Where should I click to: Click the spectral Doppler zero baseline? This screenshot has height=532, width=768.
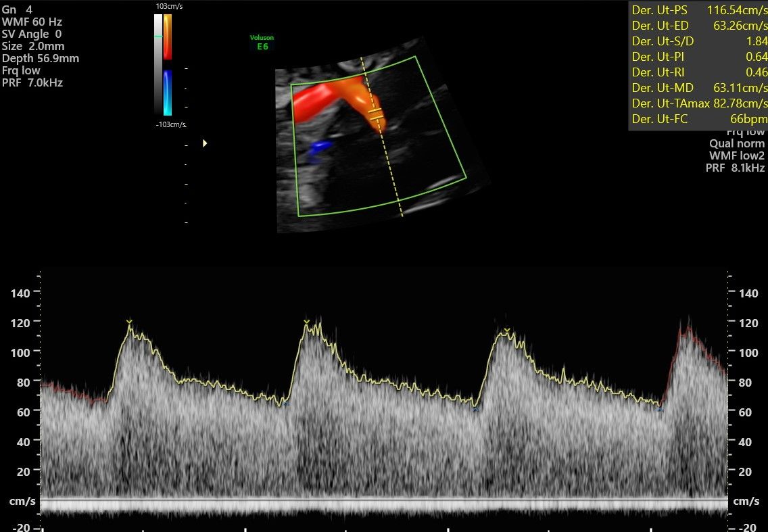pyautogui.click(x=385, y=499)
